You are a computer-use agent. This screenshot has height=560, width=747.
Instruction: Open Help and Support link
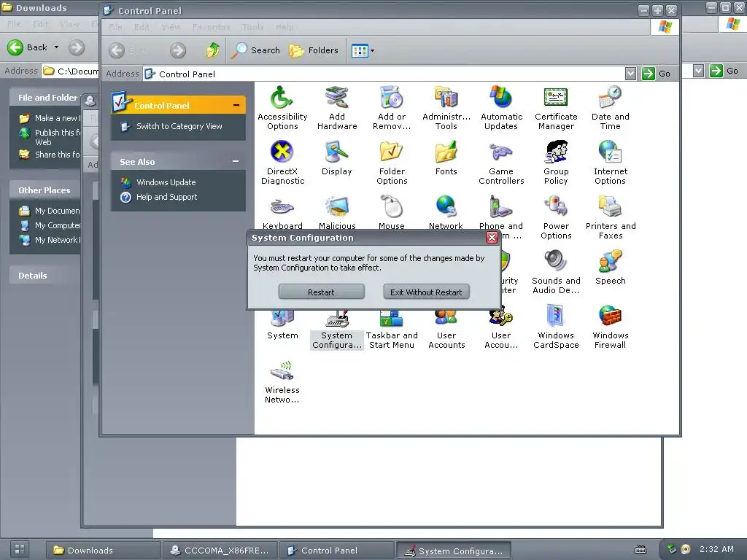(x=166, y=197)
